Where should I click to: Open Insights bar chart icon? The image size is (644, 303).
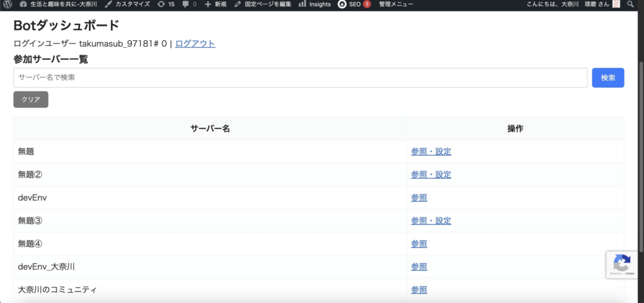point(303,4)
